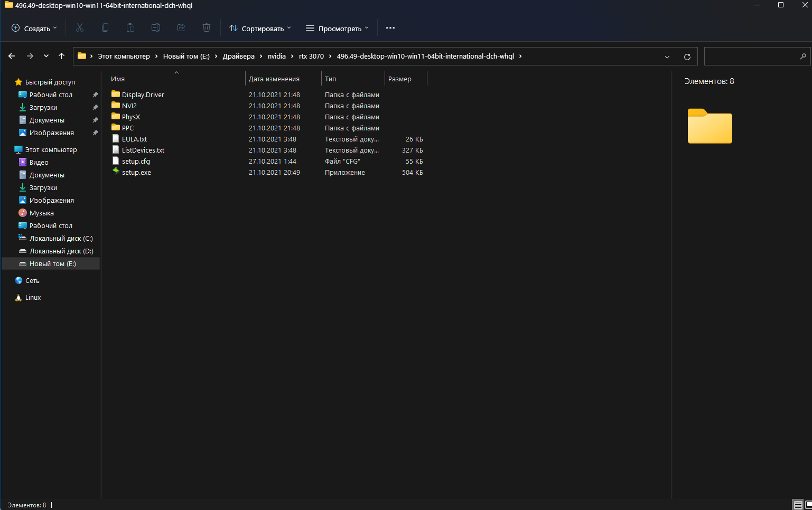Click rtx 3070 breadcrumb
This screenshot has width=812, height=510.
[311, 56]
